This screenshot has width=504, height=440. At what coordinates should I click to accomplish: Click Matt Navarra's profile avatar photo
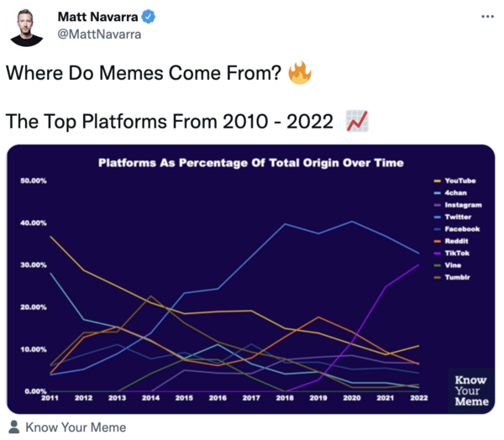(26, 26)
